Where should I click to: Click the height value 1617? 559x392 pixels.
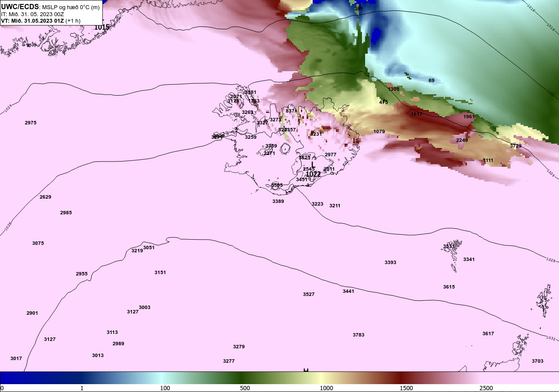tap(417, 114)
